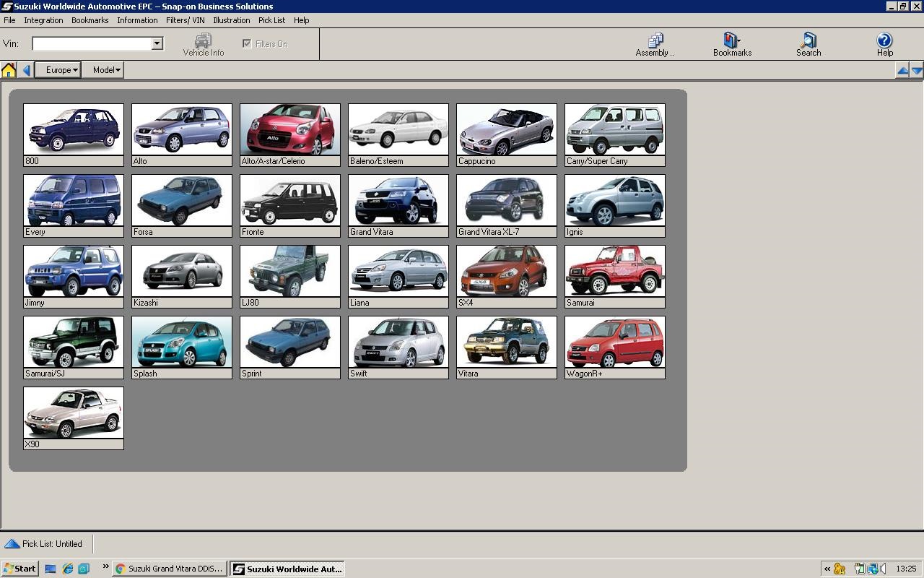Click the 13:25 taskbar clock
924x578 pixels.
[906, 569]
